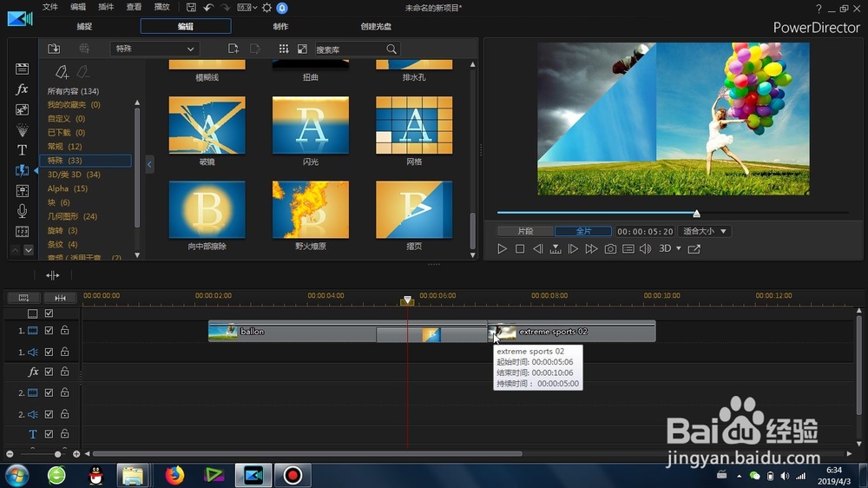Lock video track 1

(x=65, y=330)
